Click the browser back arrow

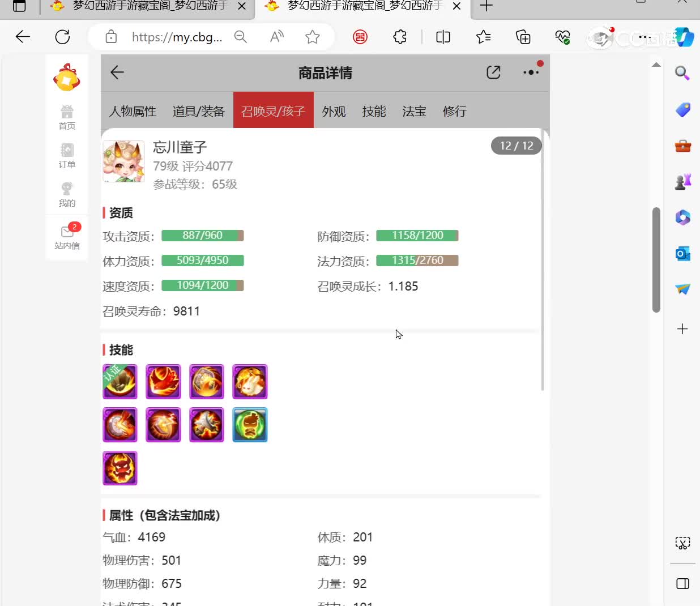pos(23,37)
